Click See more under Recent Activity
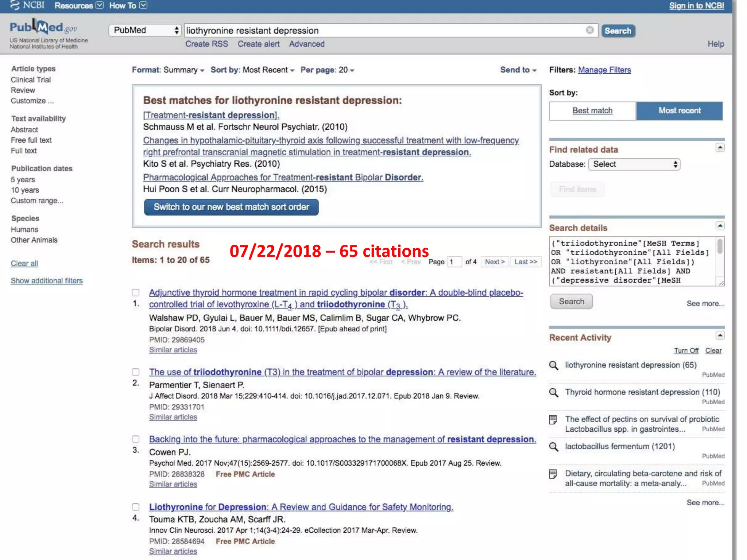 point(705,503)
